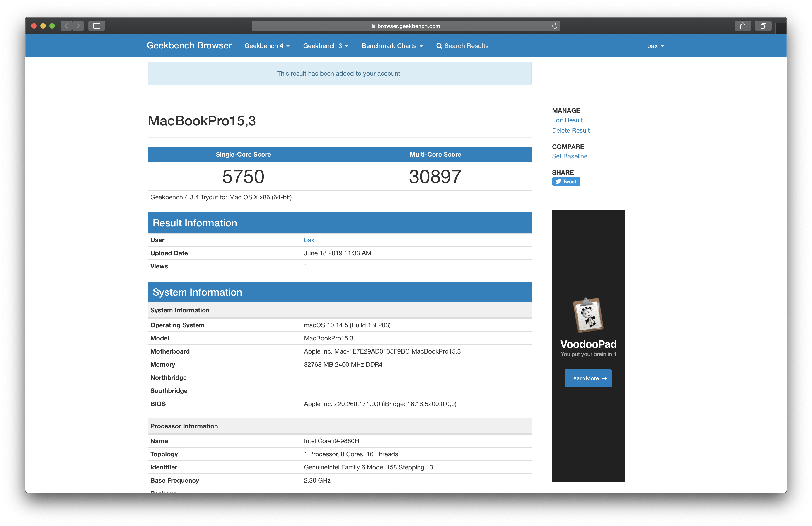Open the bax user profile link
Screen dimensions: 812x526
point(309,240)
